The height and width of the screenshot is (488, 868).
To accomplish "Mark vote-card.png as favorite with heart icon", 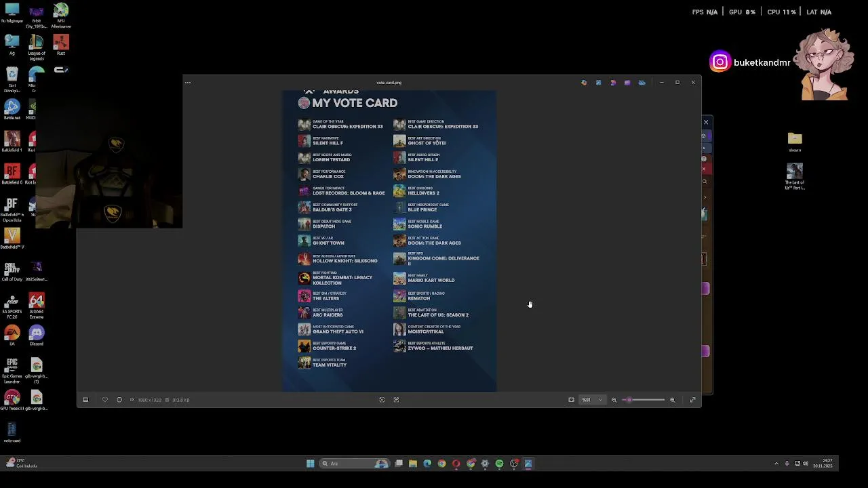I will [x=104, y=400].
